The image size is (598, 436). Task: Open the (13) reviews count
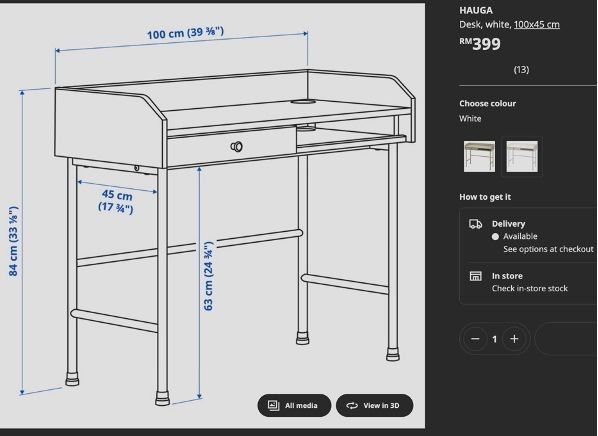(x=521, y=70)
